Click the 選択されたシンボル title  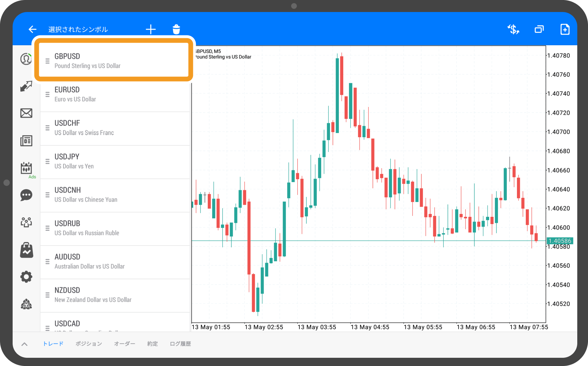click(x=78, y=29)
